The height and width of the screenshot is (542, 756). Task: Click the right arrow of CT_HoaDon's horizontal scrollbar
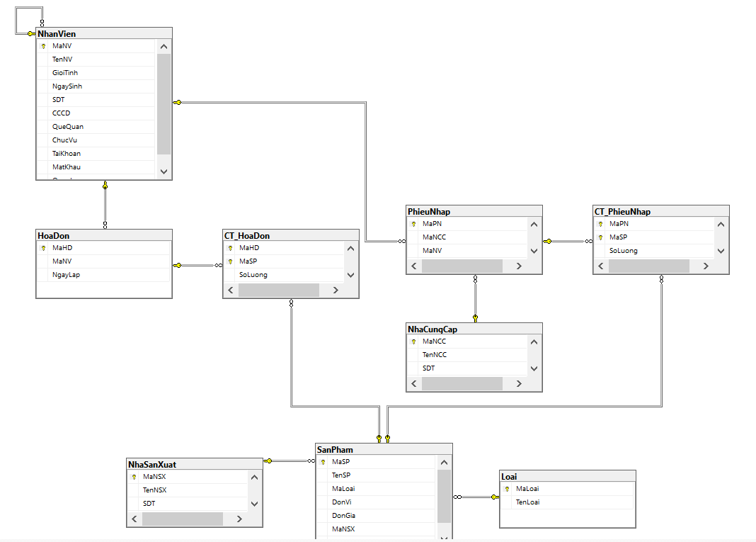point(336,290)
